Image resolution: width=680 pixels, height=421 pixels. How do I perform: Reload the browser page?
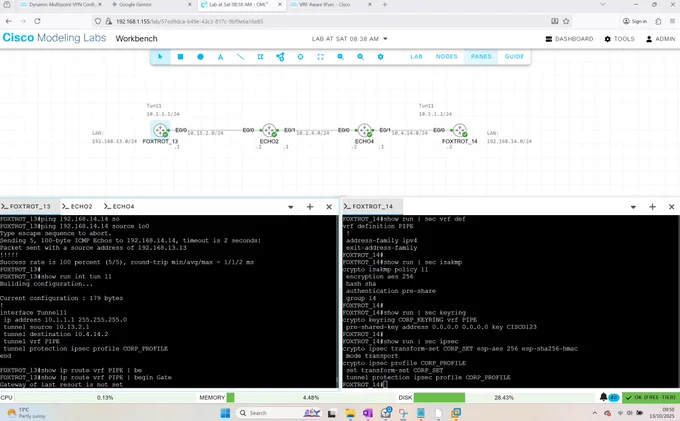pos(37,21)
